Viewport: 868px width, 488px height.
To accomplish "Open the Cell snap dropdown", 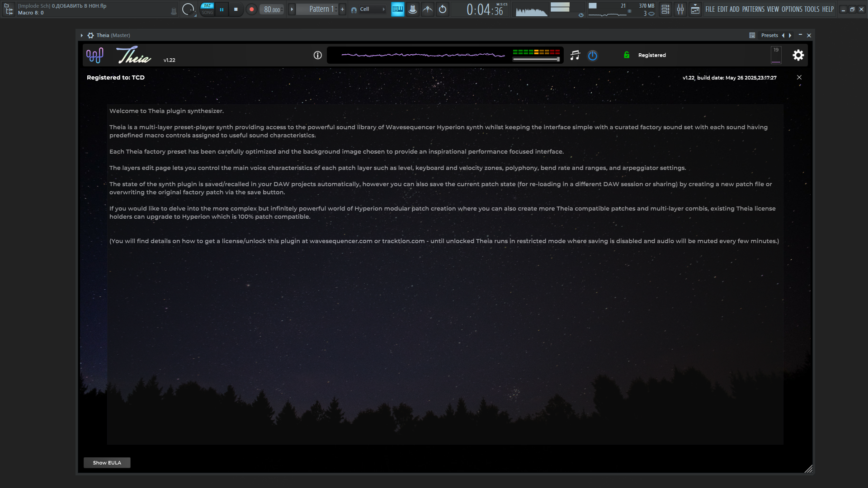I will click(x=373, y=9).
